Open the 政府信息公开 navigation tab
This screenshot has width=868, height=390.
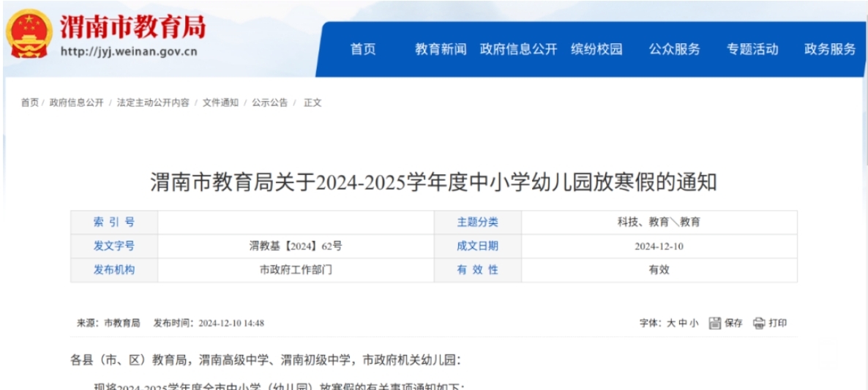[518, 49]
